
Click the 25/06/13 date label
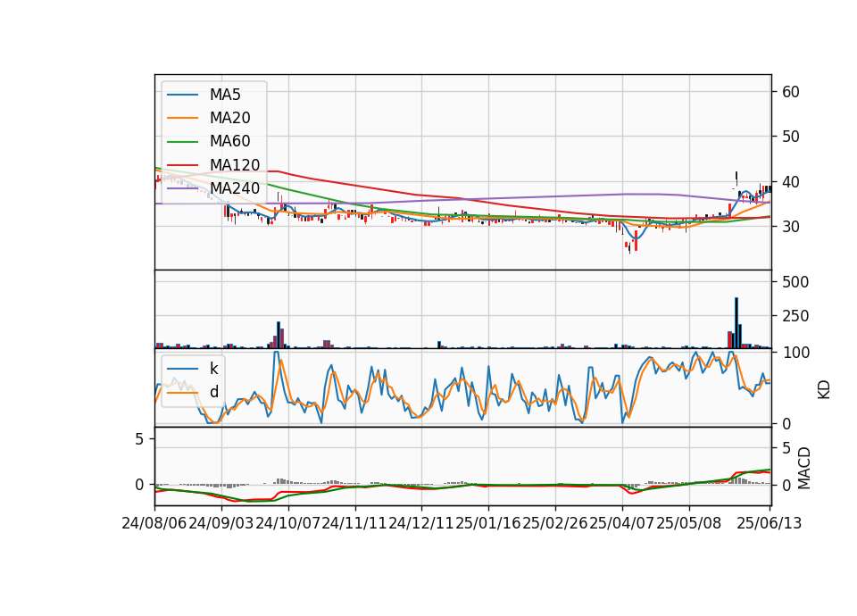click(770, 523)
